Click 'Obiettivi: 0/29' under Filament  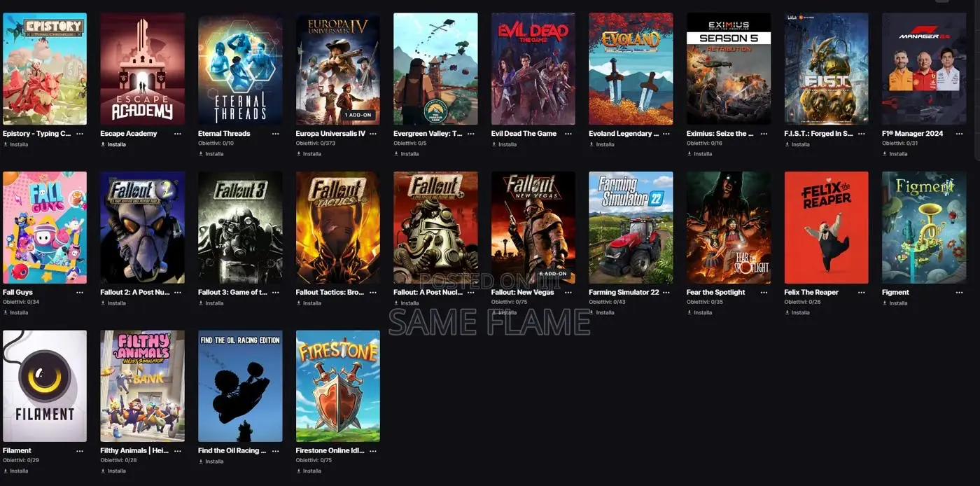(x=21, y=461)
